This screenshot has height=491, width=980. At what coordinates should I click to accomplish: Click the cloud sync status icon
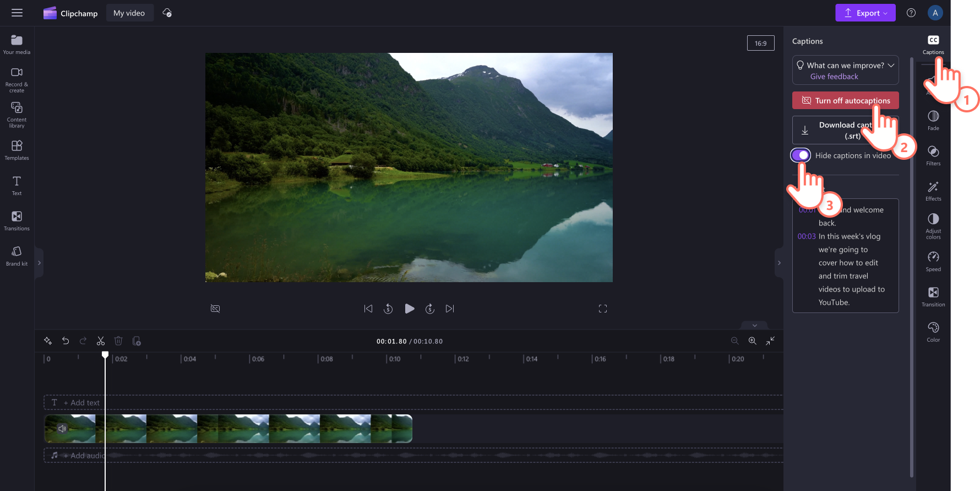click(167, 13)
